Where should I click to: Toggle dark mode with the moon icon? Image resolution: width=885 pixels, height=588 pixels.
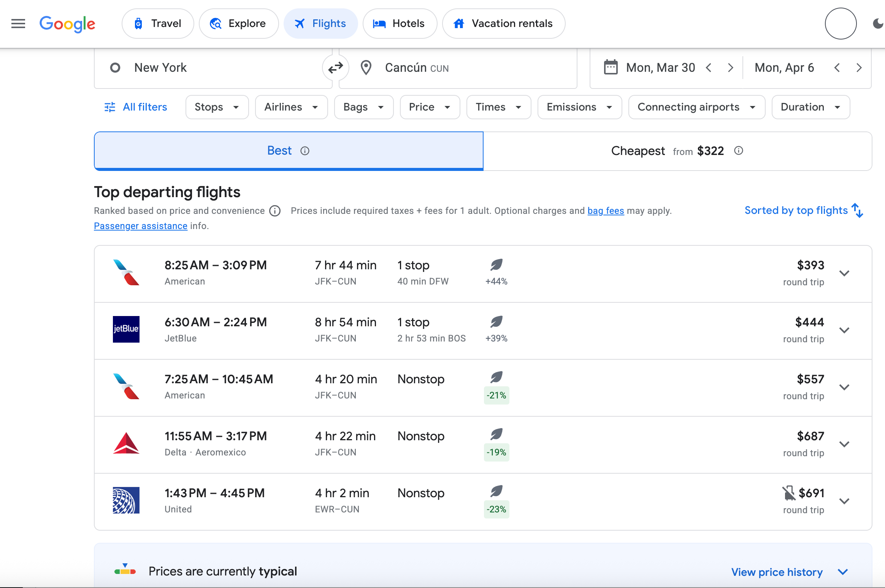pos(878,24)
